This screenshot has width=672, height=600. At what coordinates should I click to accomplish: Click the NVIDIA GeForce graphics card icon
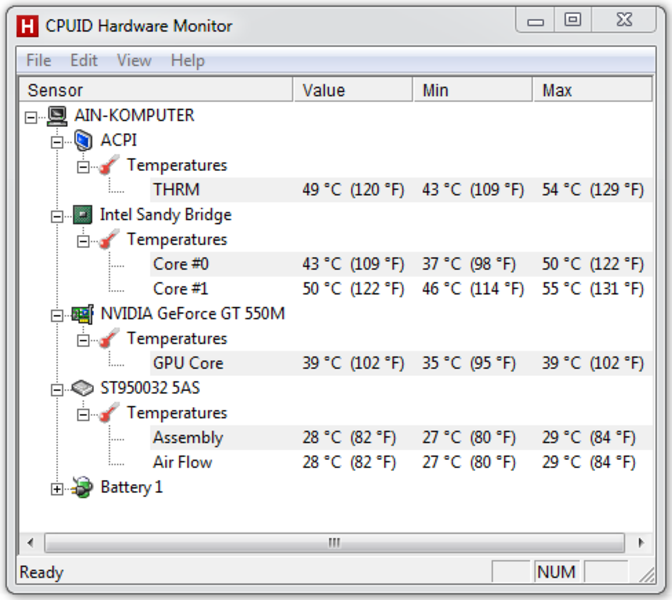coord(83,314)
